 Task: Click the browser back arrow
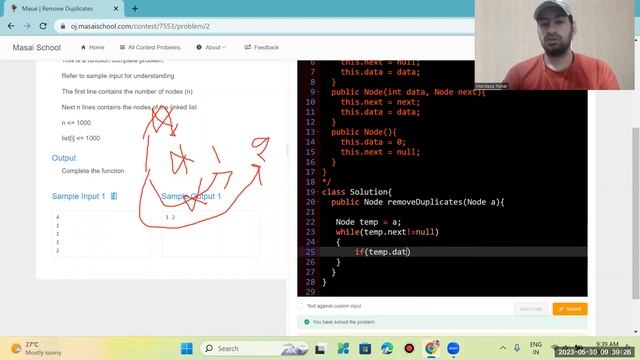11,26
